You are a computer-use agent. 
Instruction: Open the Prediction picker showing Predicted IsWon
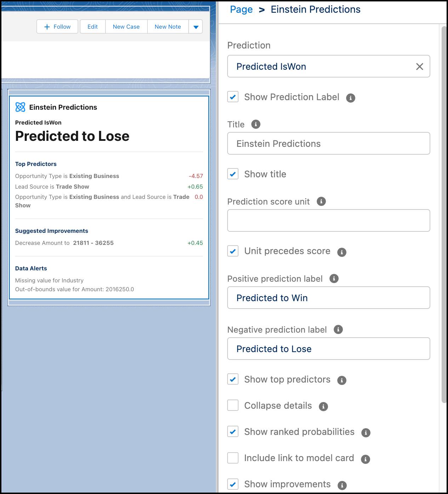(318, 67)
